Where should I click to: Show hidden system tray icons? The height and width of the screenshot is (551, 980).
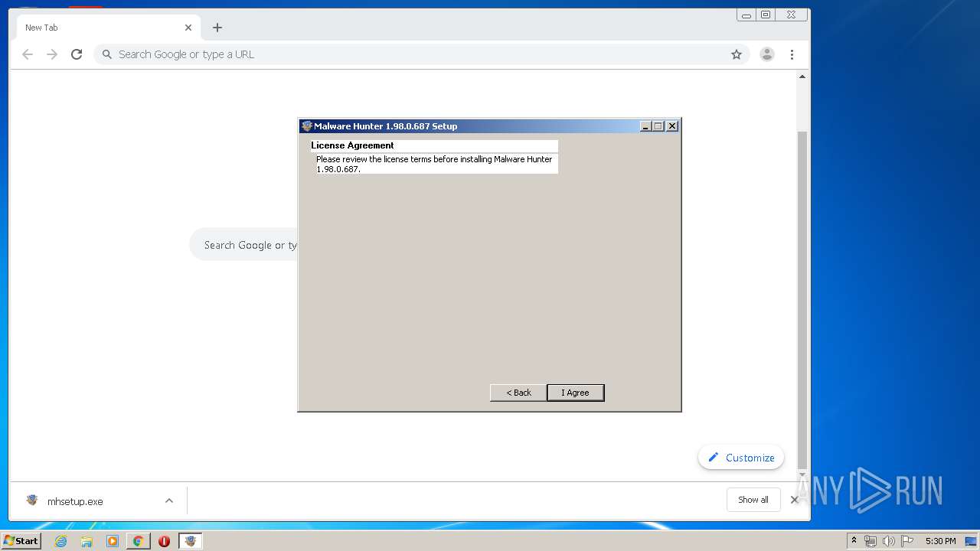pyautogui.click(x=854, y=541)
